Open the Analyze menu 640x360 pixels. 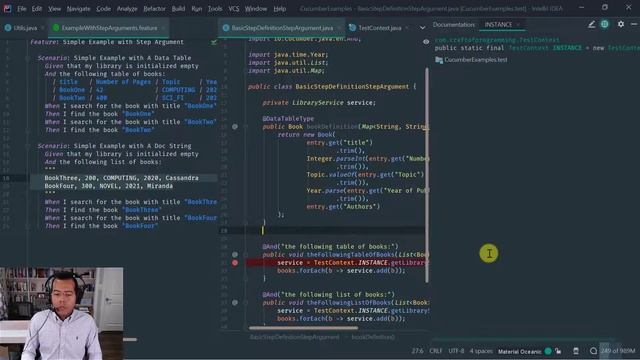coord(127,9)
